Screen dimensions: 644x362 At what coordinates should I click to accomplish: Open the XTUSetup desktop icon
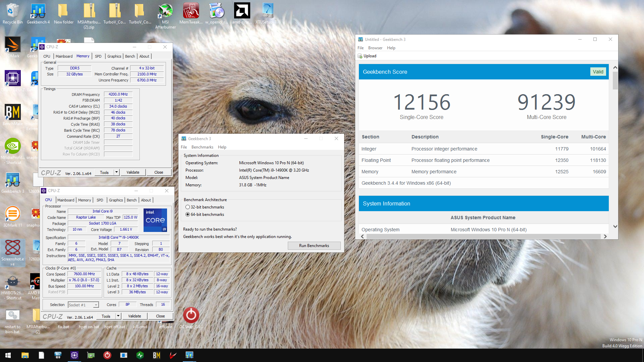pos(267,13)
